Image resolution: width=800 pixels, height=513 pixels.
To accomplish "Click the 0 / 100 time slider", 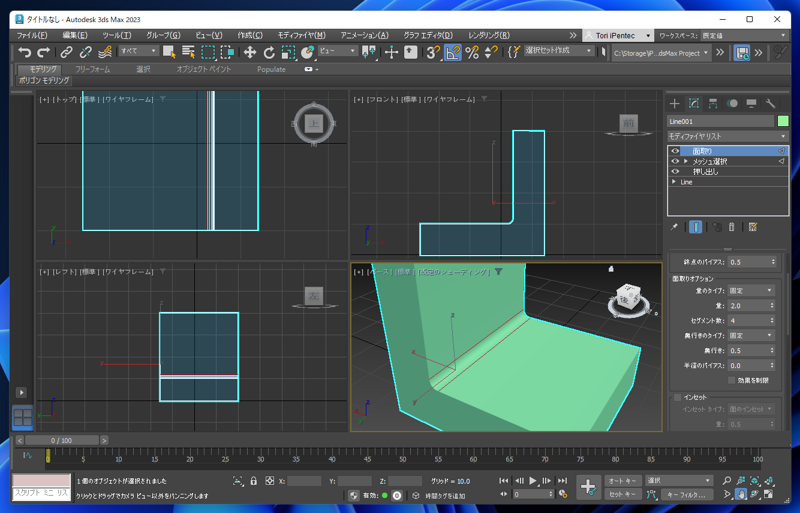I will (61, 441).
